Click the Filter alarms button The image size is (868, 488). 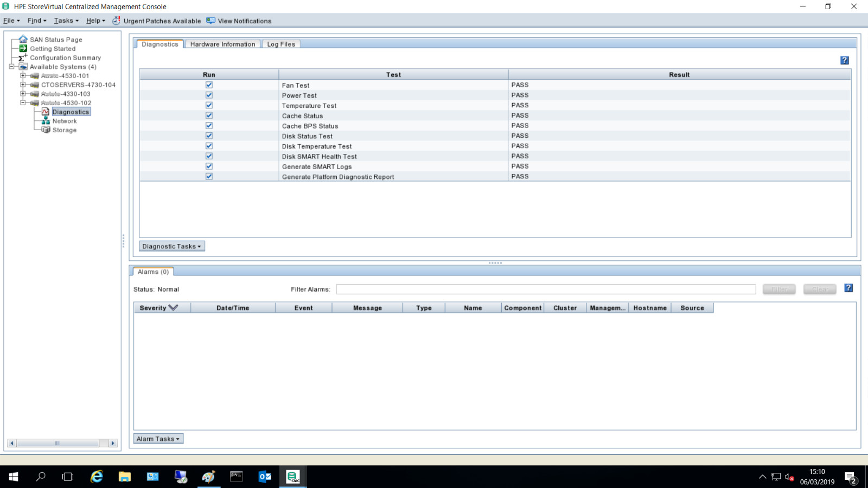coord(779,289)
